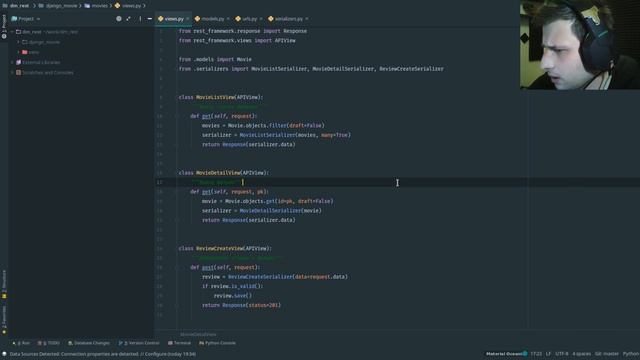Screen dimensions: 640x360
Task: Open the Python Console tool window
Action: (218, 343)
